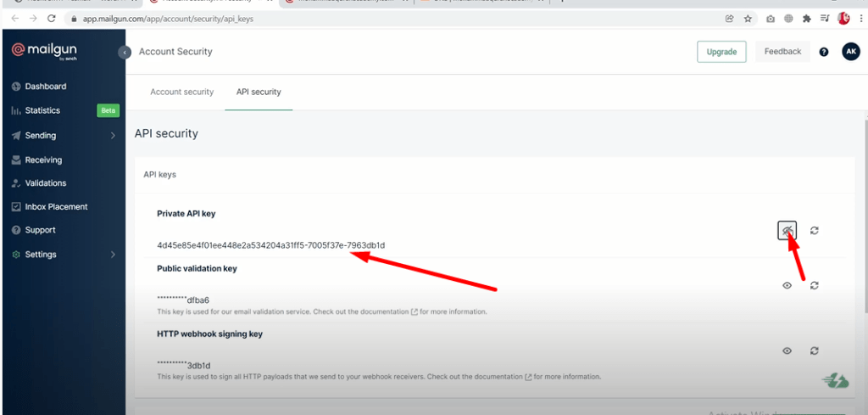Image resolution: width=868 pixels, height=415 pixels.
Task: Click the masked key ending dfba6
Action: [183, 301]
